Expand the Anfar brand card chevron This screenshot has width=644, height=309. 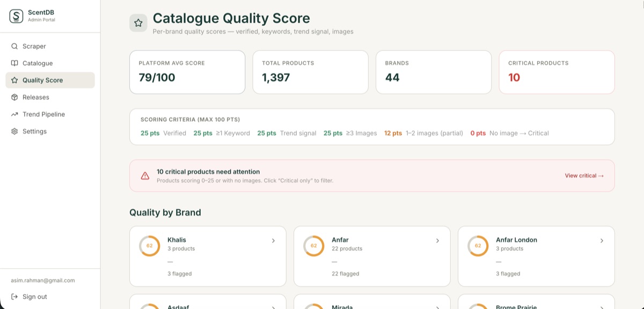point(437,241)
